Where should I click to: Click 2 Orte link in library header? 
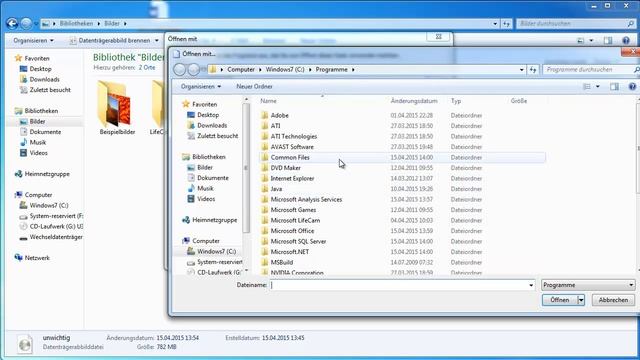click(147, 68)
